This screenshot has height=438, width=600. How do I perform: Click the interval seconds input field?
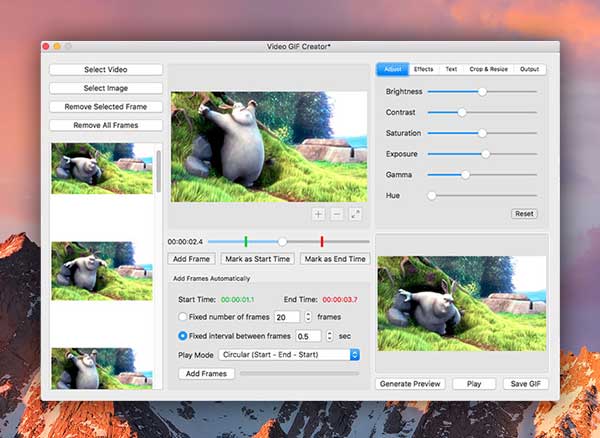(308, 336)
